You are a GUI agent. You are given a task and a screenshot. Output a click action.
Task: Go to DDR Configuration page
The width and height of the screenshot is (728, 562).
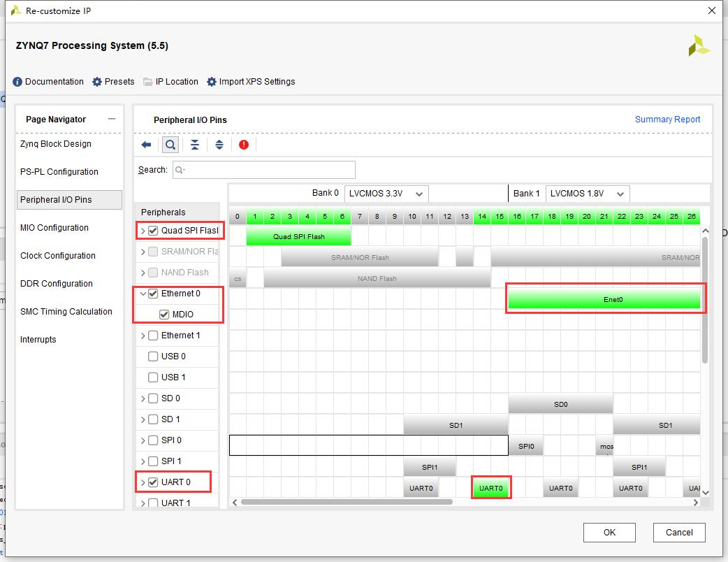(x=56, y=283)
